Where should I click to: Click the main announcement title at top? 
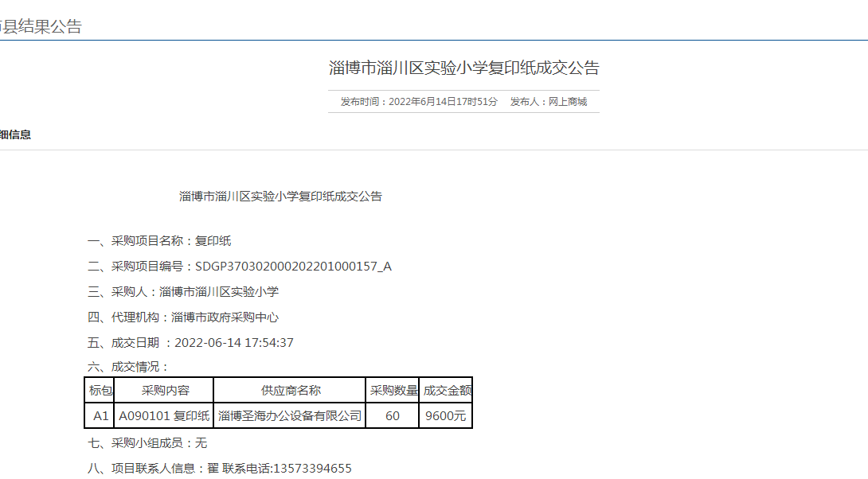click(x=463, y=68)
